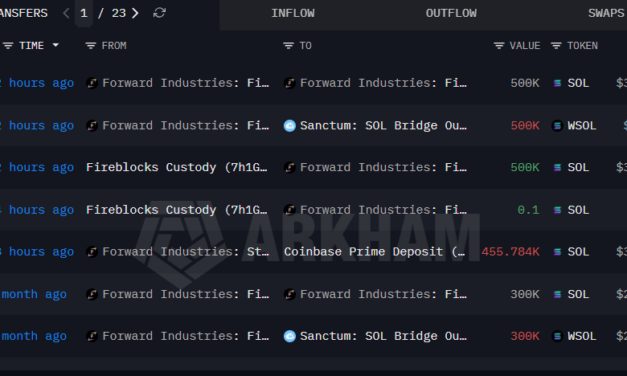Screen dimensions: 627x376
Task: Click the 0.1 value cell
Action: [x=528, y=210]
